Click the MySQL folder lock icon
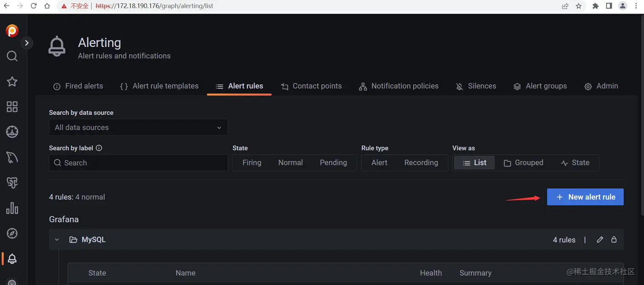The height and width of the screenshot is (285, 644). pyautogui.click(x=614, y=240)
